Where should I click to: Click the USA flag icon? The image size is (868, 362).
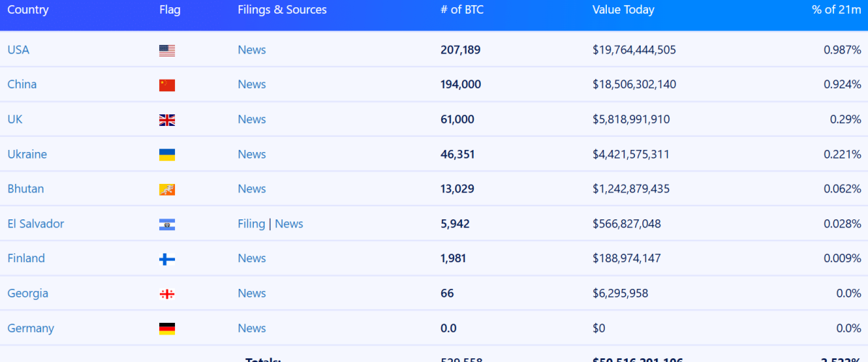click(167, 51)
